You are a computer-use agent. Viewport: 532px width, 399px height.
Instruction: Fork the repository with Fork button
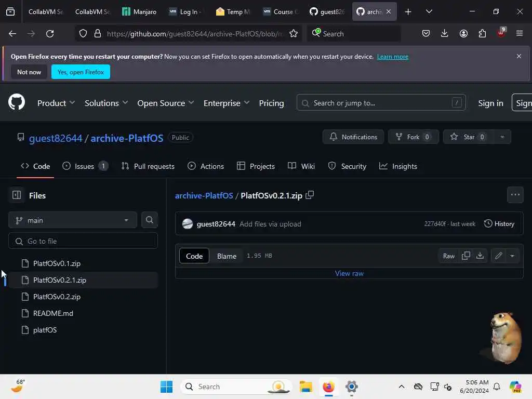[413, 137]
